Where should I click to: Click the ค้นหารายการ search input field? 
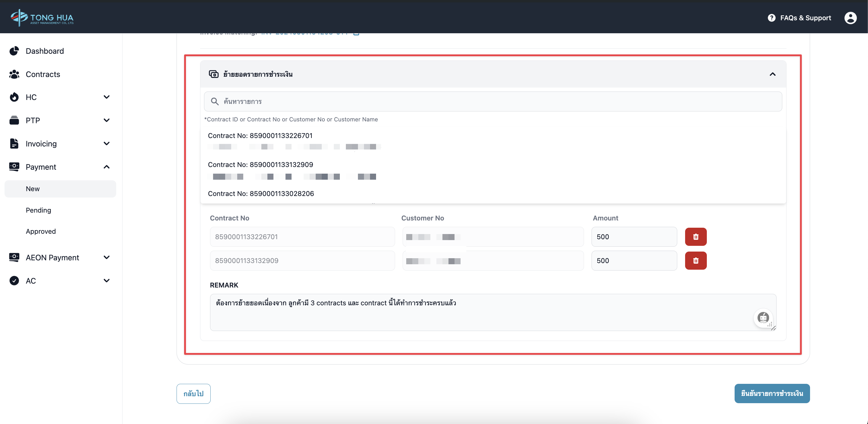[x=492, y=101]
